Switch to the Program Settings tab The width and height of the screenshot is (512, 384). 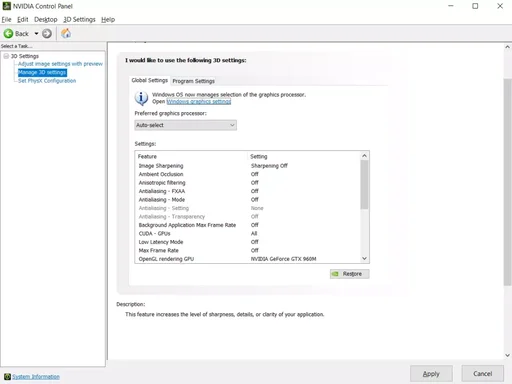tap(193, 81)
